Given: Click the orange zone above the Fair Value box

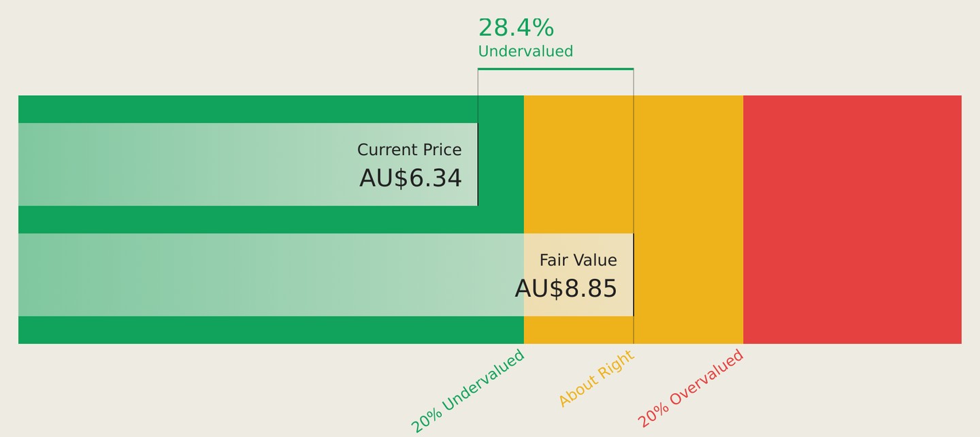Looking at the screenshot, I should pyautogui.click(x=578, y=164).
